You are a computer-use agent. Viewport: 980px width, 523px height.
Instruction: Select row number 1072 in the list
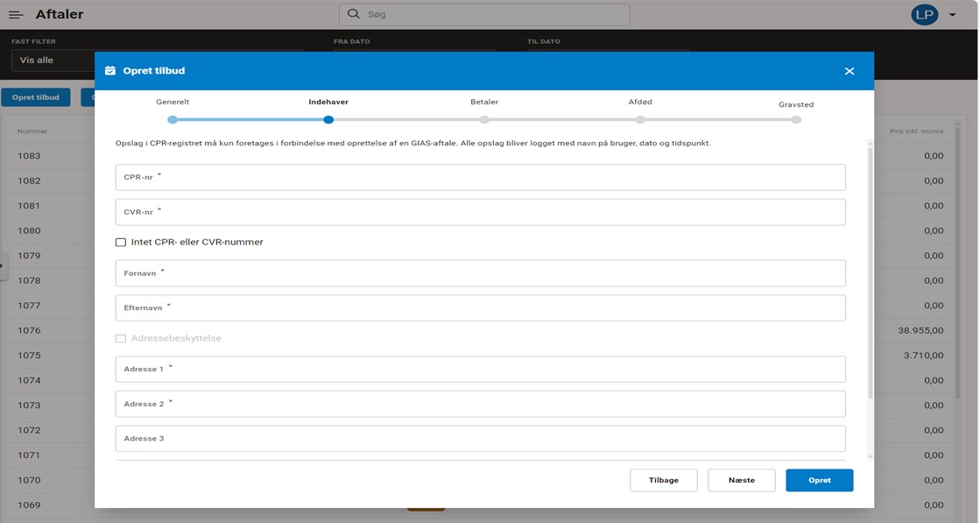click(x=29, y=430)
